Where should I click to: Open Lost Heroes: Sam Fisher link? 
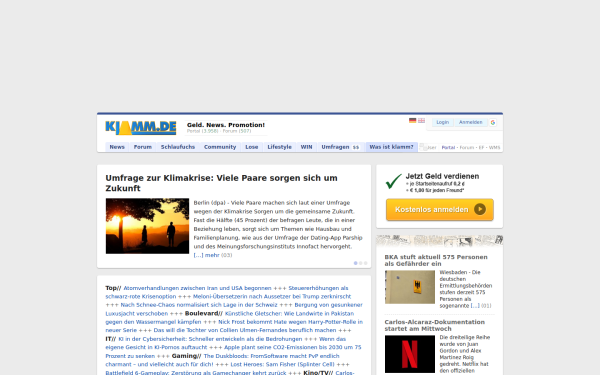pos(282,364)
